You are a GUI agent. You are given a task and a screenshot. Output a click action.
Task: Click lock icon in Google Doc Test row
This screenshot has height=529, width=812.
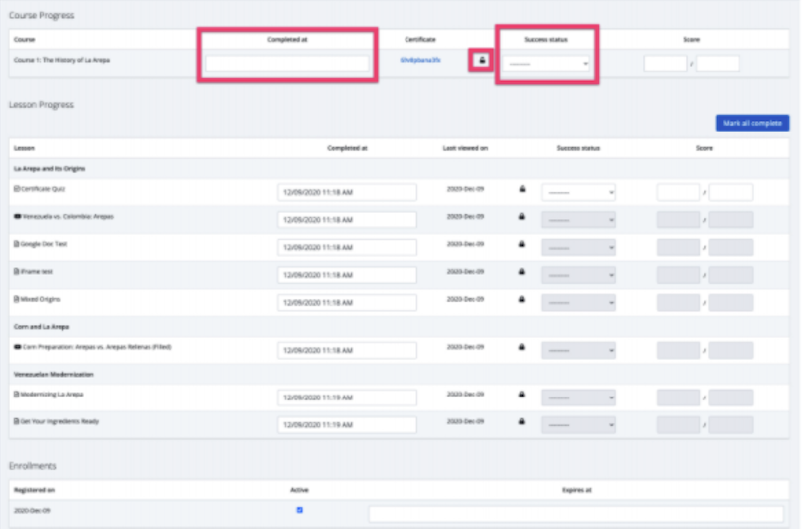click(521, 244)
